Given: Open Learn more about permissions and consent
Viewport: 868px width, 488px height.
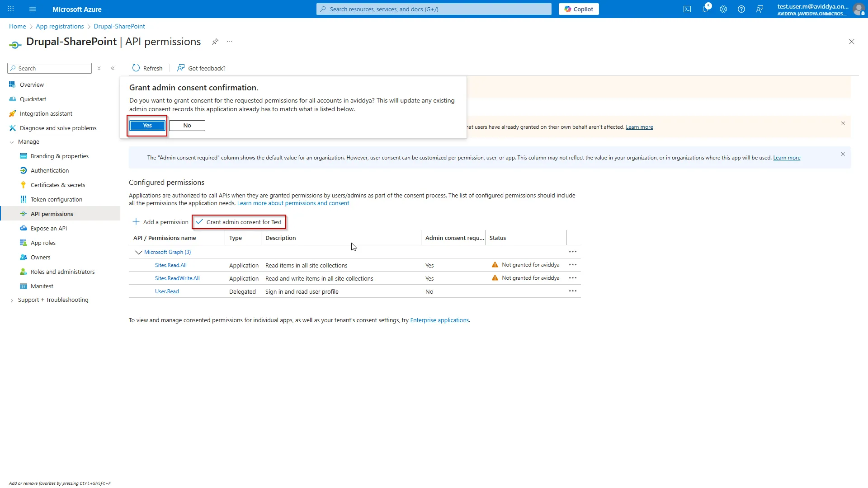Looking at the screenshot, I should pos(293,203).
